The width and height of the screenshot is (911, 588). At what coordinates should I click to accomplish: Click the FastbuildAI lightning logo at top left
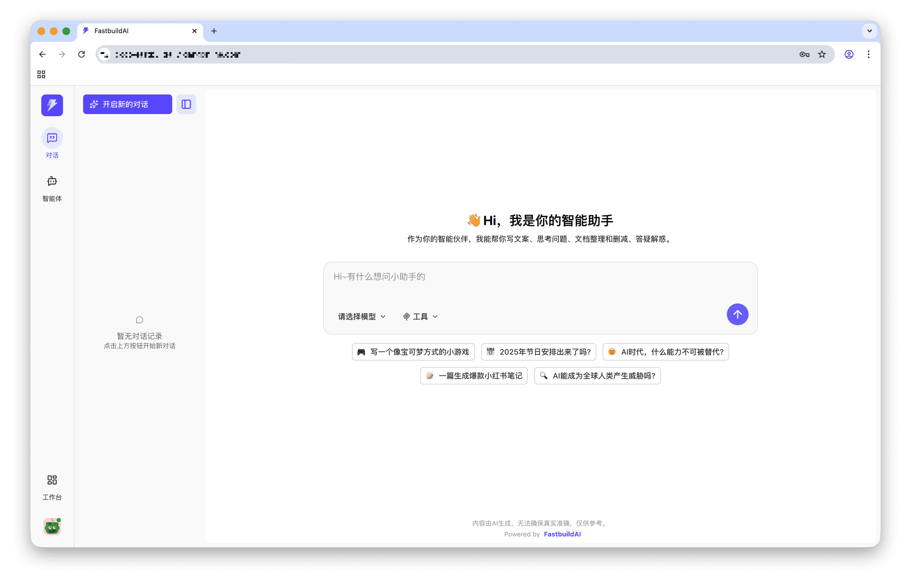[x=52, y=105]
